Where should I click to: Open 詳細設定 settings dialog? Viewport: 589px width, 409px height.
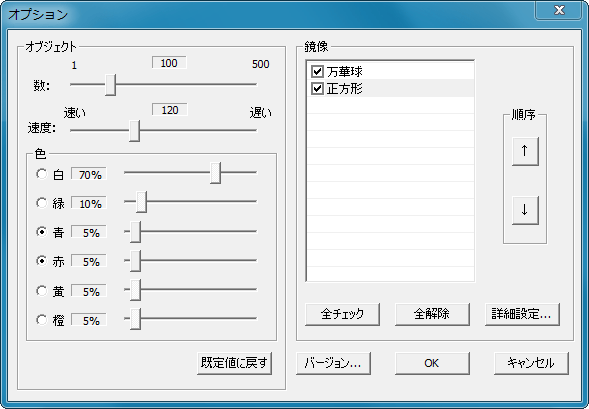point(522,314)
